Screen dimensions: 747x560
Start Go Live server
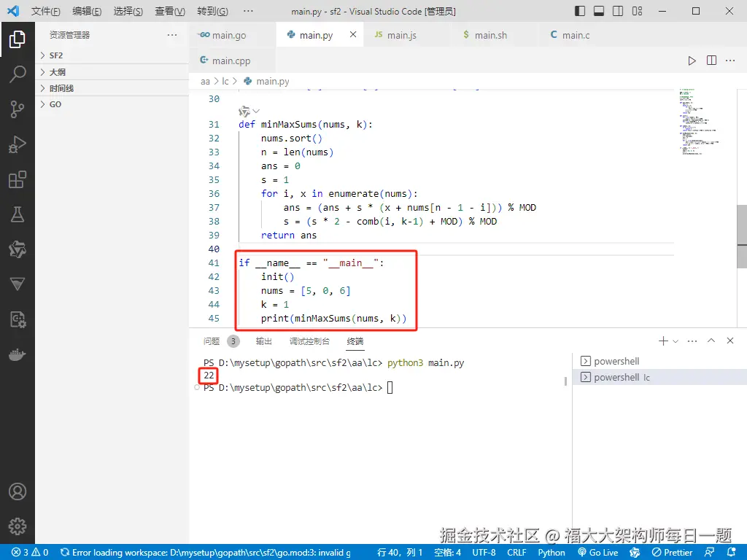[x=598, y=553]
